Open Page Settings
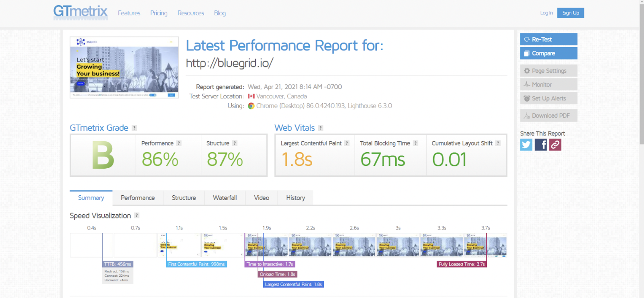This screenshot has width=644, height=298. (x=549, y=71)
